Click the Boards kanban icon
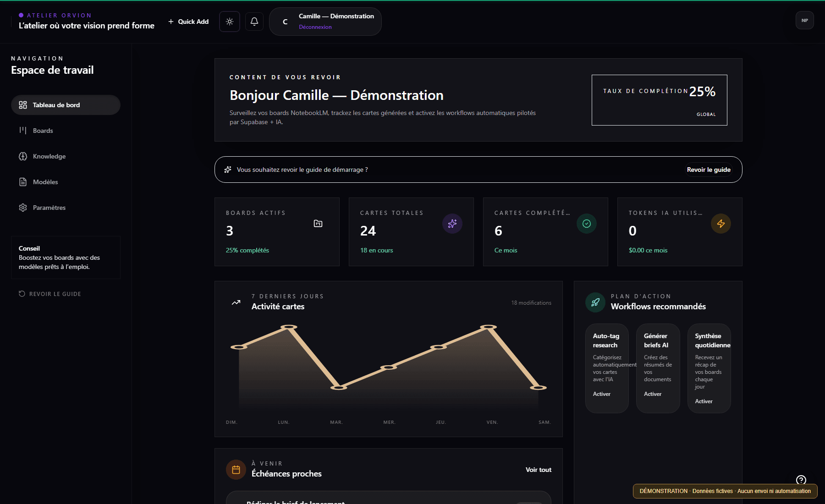 click(23, 131)
